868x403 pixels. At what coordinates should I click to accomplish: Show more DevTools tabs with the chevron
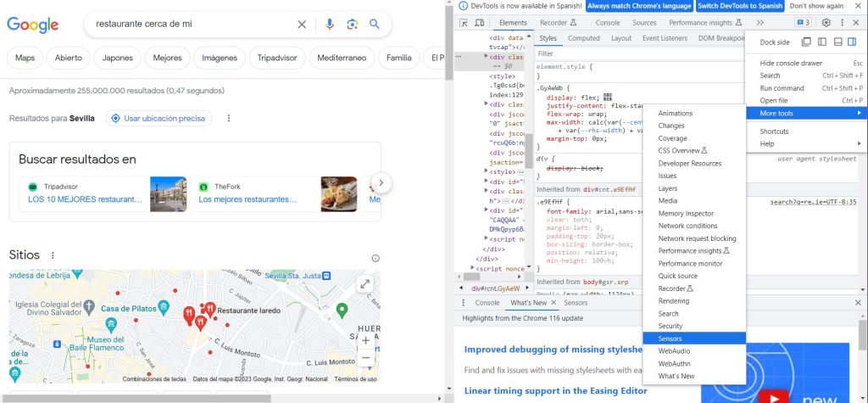click(x=759, y=23)
